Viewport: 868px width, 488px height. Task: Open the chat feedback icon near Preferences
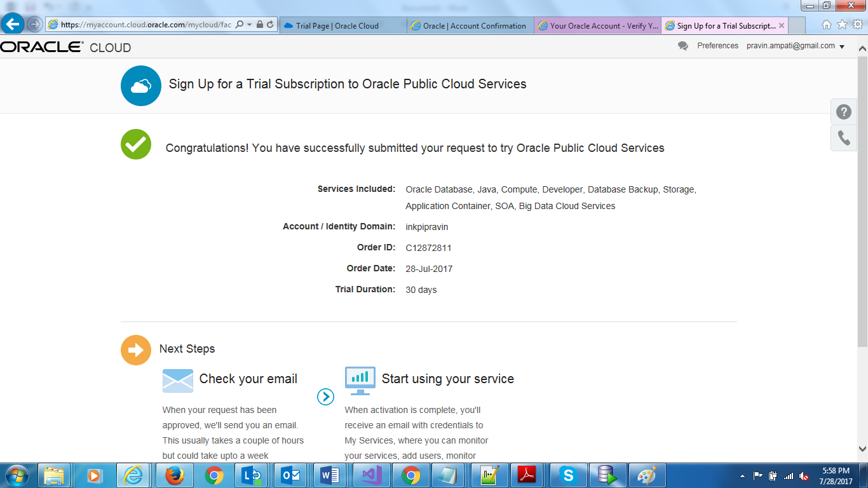point(682,45)
